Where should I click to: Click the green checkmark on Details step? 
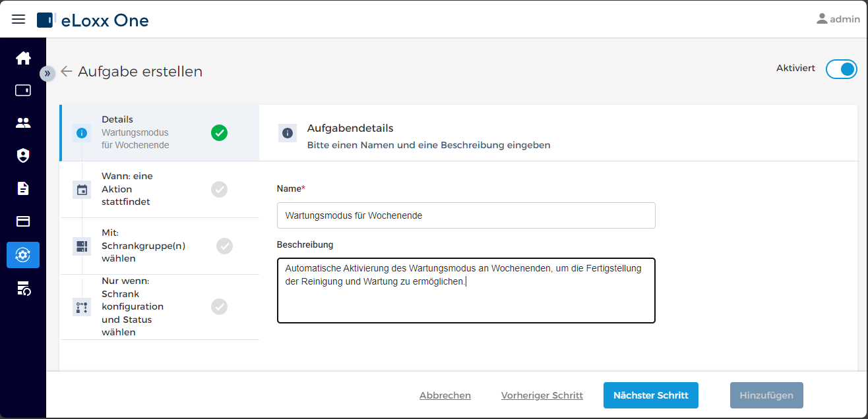[219, 132]
